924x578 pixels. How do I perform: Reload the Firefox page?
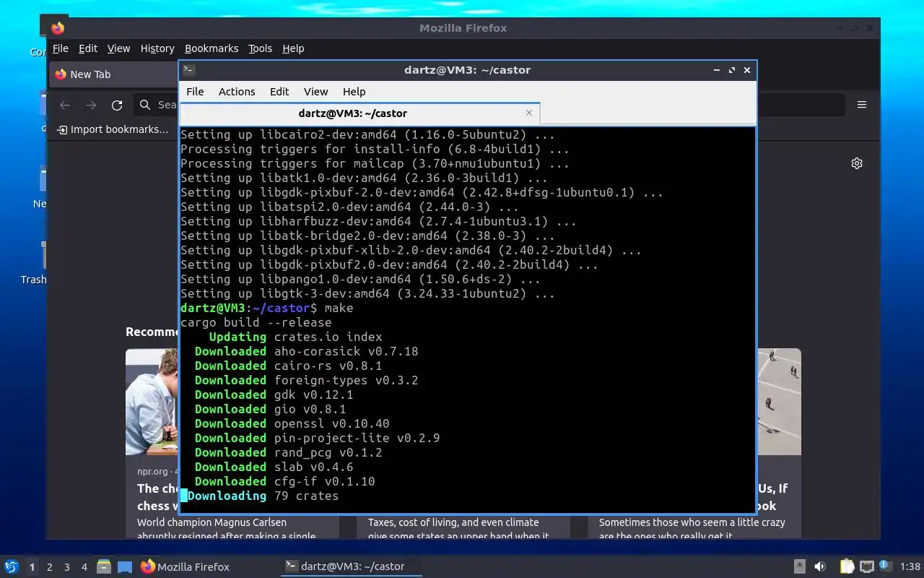pos(117,105)
